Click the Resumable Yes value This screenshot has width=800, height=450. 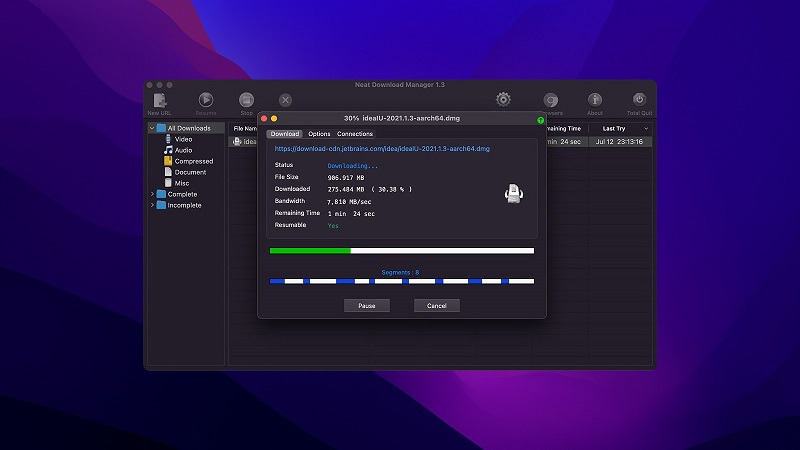coord(333,226)
